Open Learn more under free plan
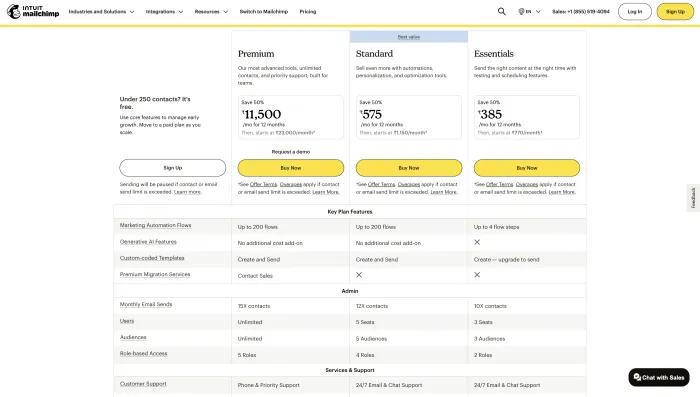The image size is (700, 397). coord(187,192)
